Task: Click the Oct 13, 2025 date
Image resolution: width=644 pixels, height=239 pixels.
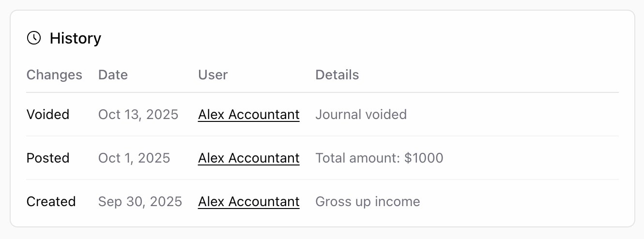Action: point(138,115)
